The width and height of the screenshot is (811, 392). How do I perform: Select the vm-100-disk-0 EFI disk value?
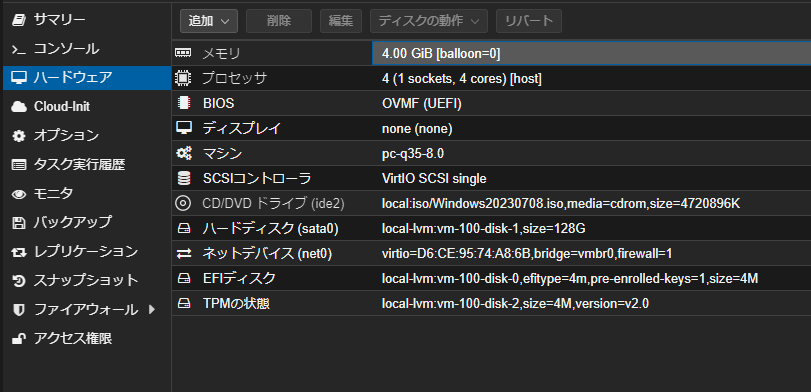click(570, 279)
